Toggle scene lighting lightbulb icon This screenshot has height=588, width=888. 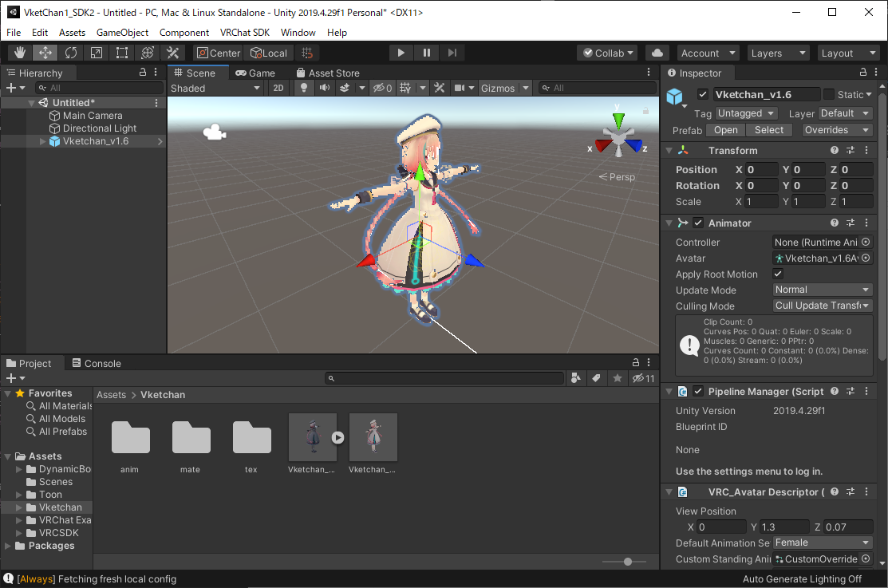tap(304, 88)
